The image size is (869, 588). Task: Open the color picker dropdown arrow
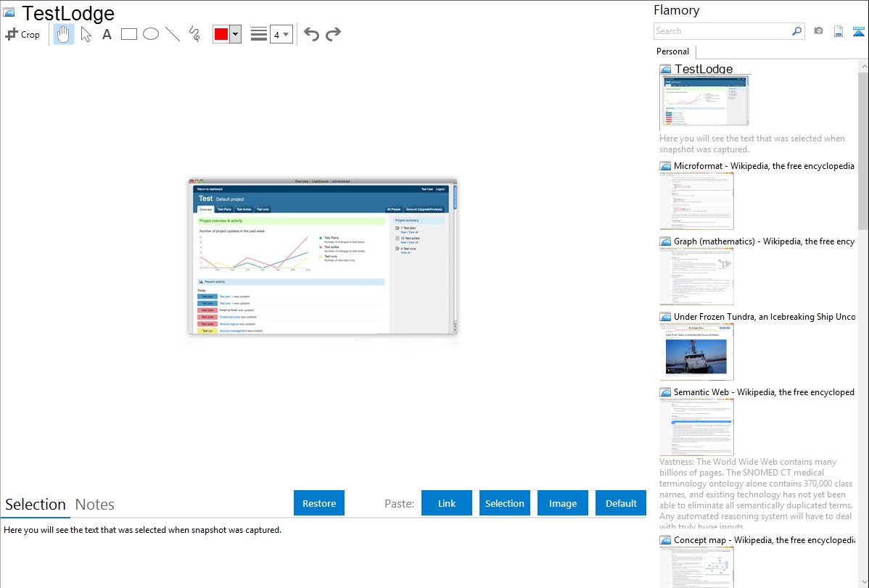pos(235,34)
